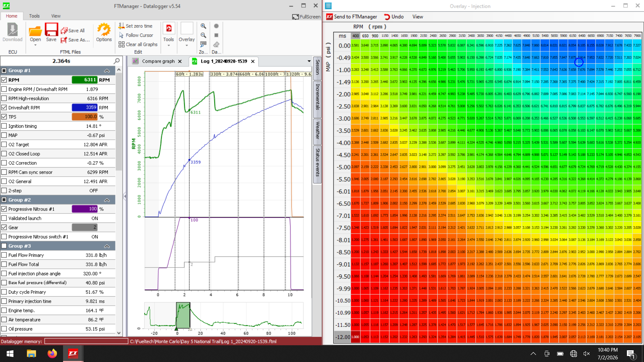Open the Tools PDF icon
The image size is (644, 362).
click(169, 28)
